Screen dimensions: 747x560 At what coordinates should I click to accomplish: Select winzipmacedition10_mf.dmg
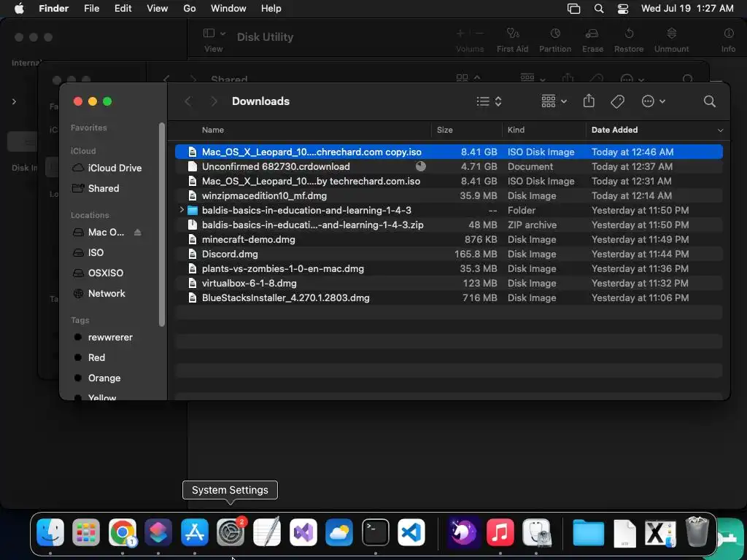point(449,195)
